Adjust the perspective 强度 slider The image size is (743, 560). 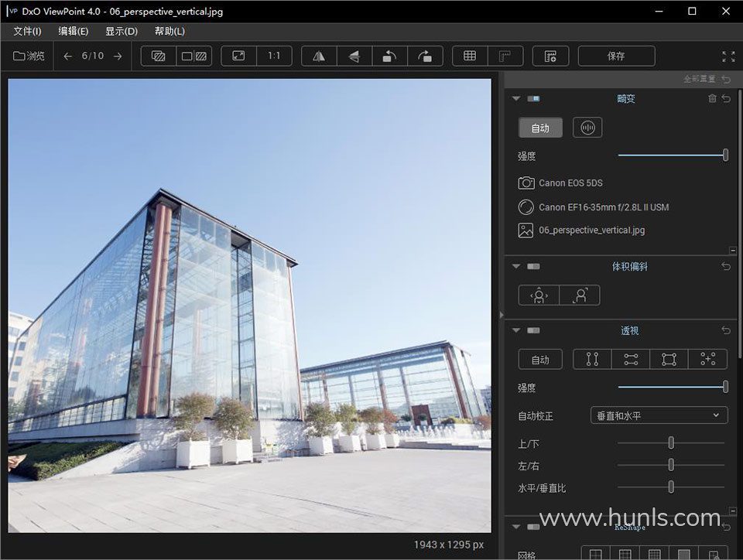[672, 387]
